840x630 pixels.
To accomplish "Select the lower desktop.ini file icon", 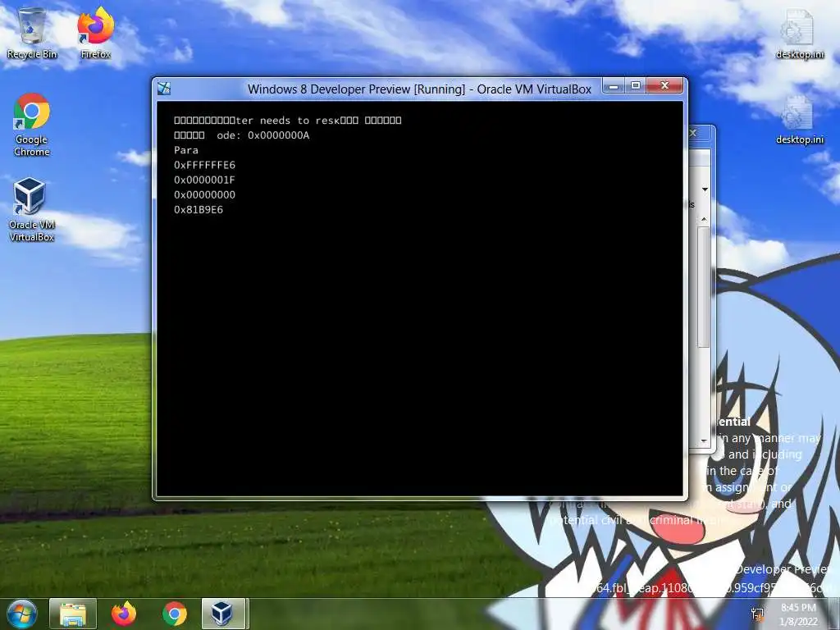I will click(x=799, y=119).
